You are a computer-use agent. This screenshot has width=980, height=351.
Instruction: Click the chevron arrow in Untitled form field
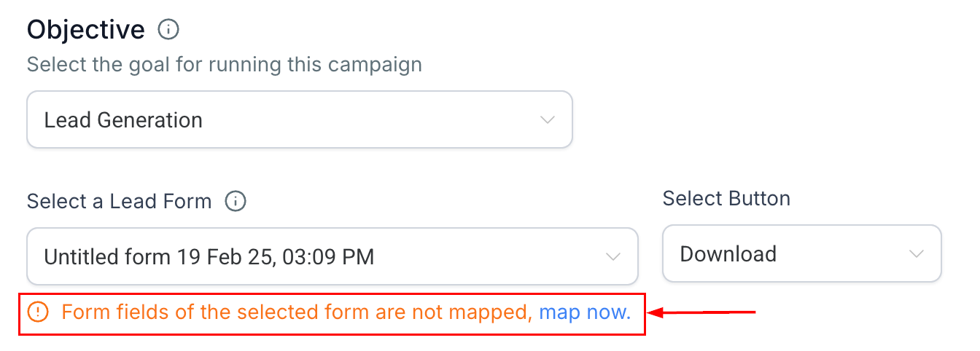(x=613, y=256)
